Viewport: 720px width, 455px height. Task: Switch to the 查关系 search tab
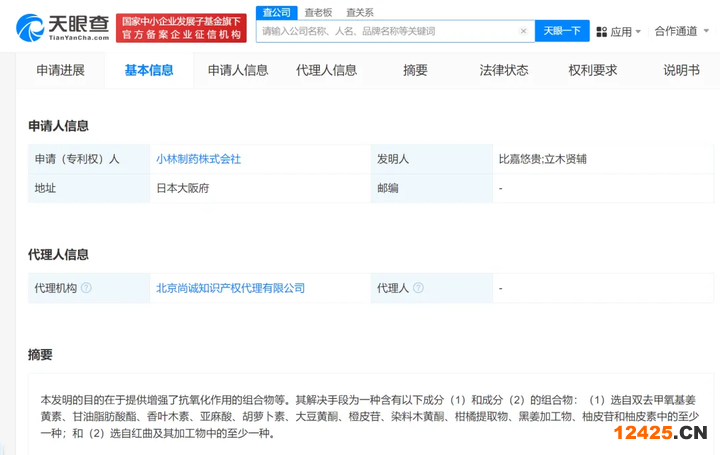[x=359, y=12]
